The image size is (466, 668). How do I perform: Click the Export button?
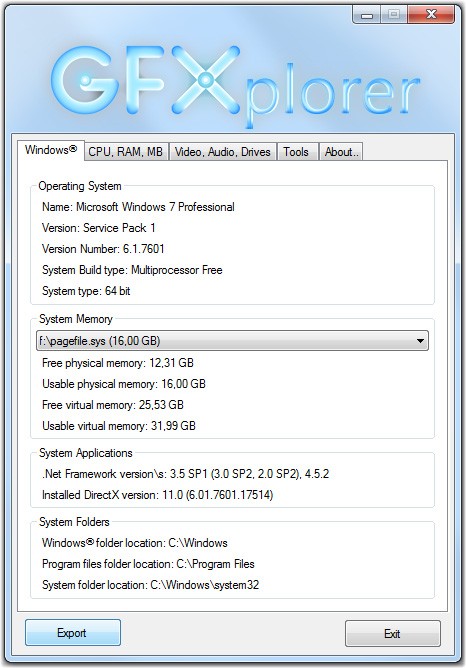72,633
